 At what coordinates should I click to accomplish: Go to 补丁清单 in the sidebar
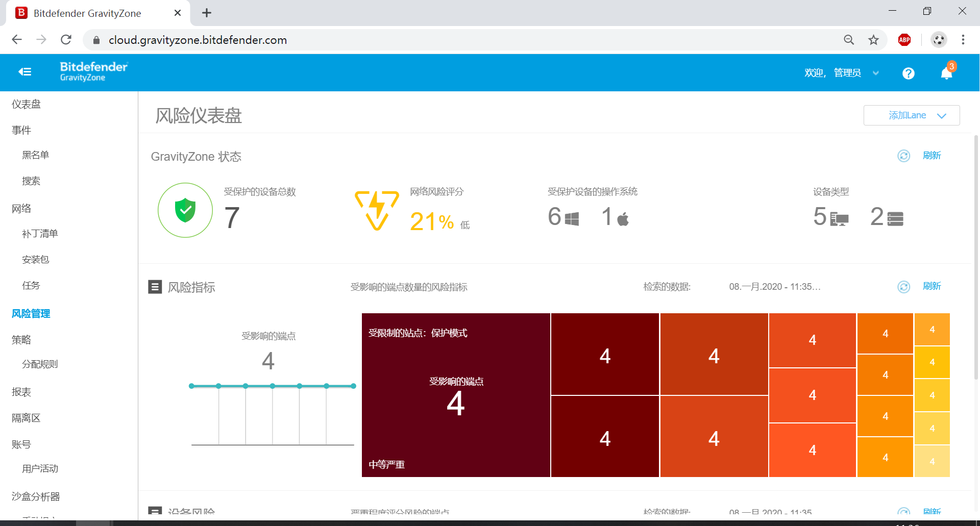pyautogui.click(x=40, y=234)
